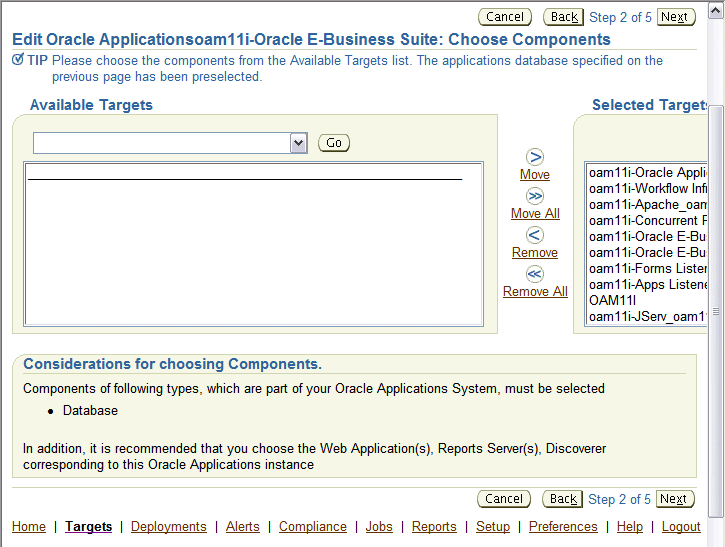
Task: Open the Compliance footer link
Action: pos(313,527)
